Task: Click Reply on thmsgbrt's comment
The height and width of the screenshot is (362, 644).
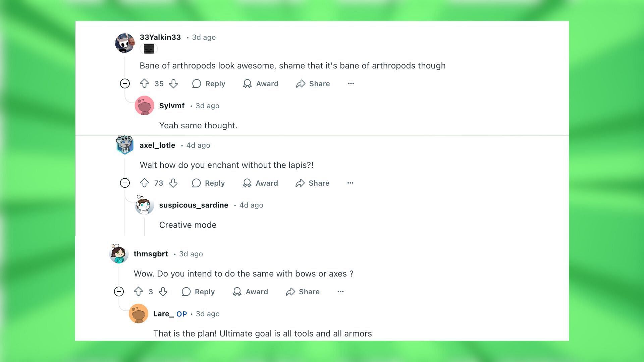Action: (199, 292)
